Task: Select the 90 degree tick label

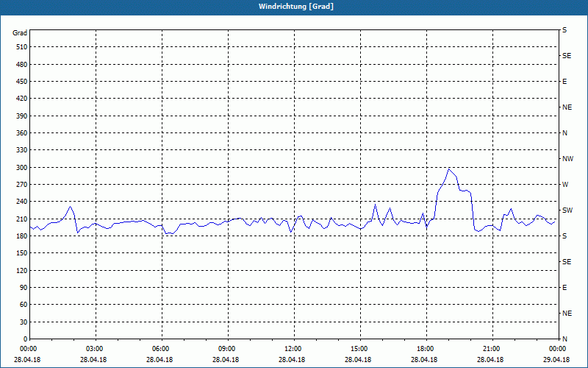Action: [x=24, y=288]
